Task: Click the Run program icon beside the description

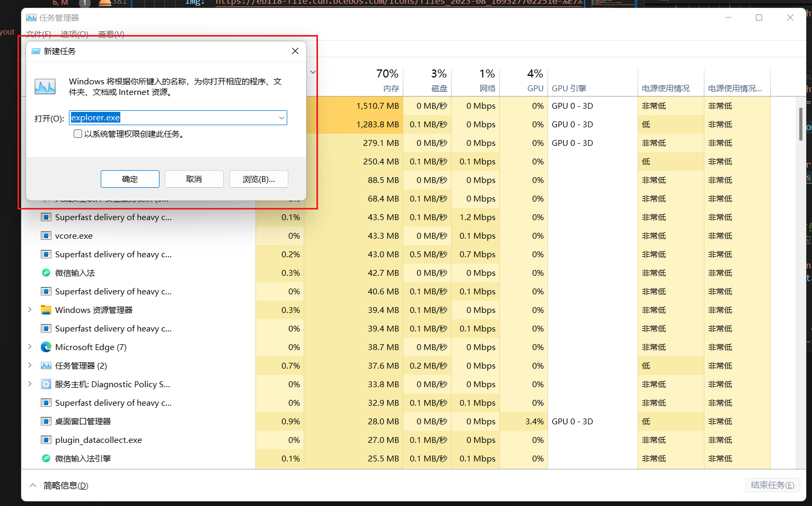Action: point(45,86)
